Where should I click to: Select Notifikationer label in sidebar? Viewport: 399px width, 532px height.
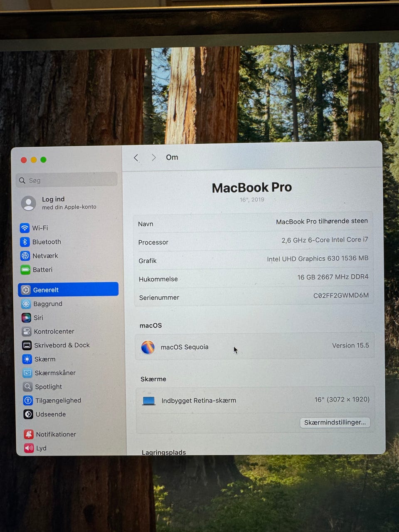click(56, 434)
